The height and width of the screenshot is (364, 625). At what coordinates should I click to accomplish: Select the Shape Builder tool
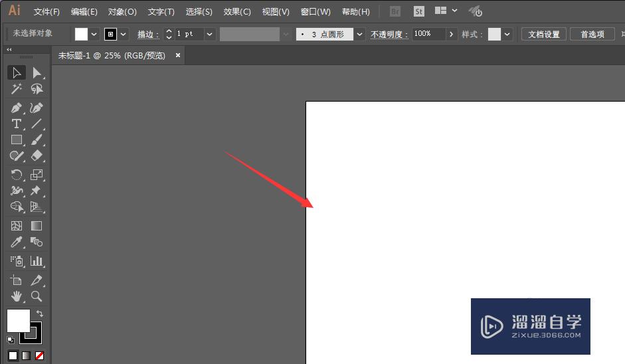(x=17, y=207)
